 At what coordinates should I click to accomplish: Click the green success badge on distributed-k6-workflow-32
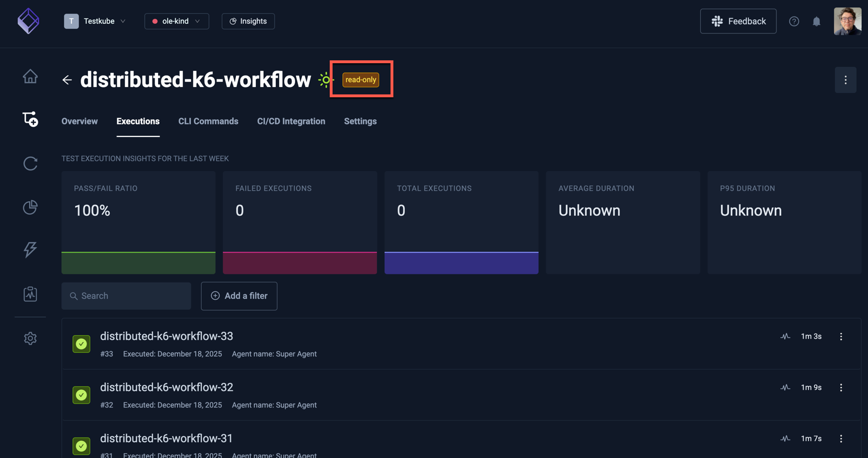[x=81, y=394]
